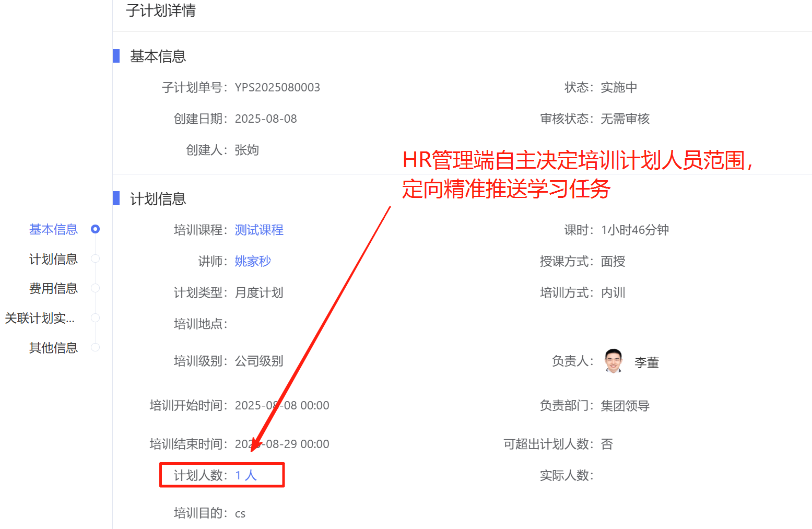Click the active dot next to 基本信息 in sidebar
812x529 pixels.
[x=95, y=229]
